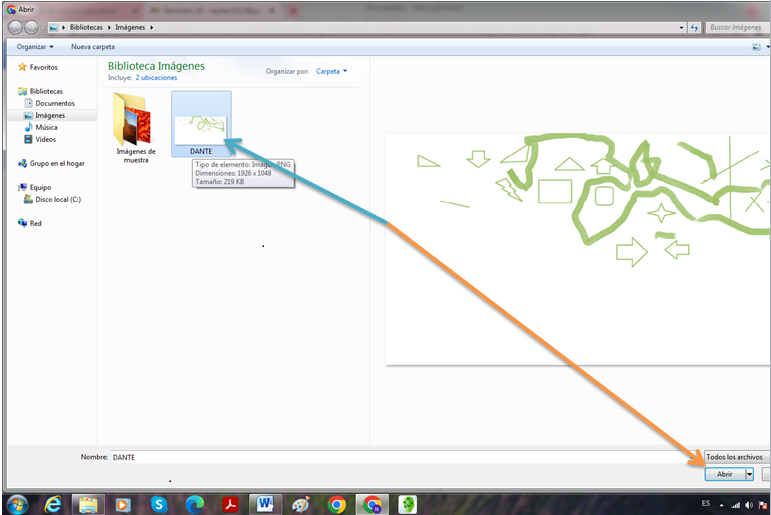Expand the Abrir button arrow
The image size is (771, 515).
point(749,474)
